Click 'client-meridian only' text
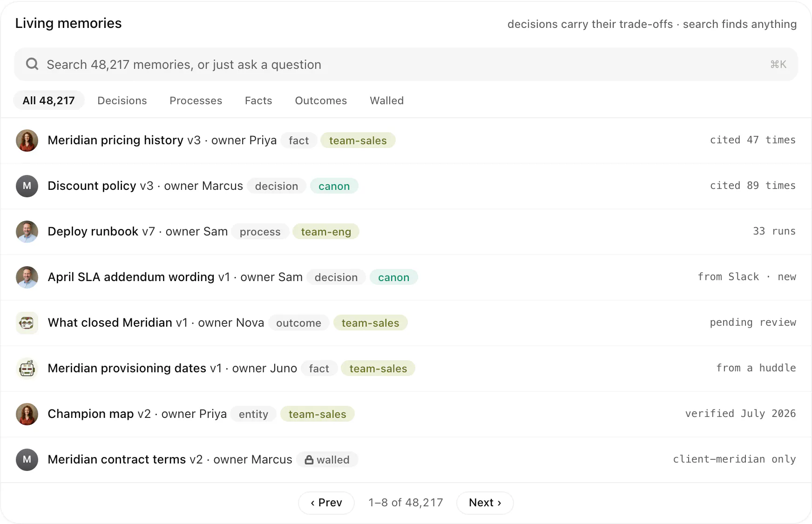The width and height of the screenshot is (812, 524). (x=734, y=459)
